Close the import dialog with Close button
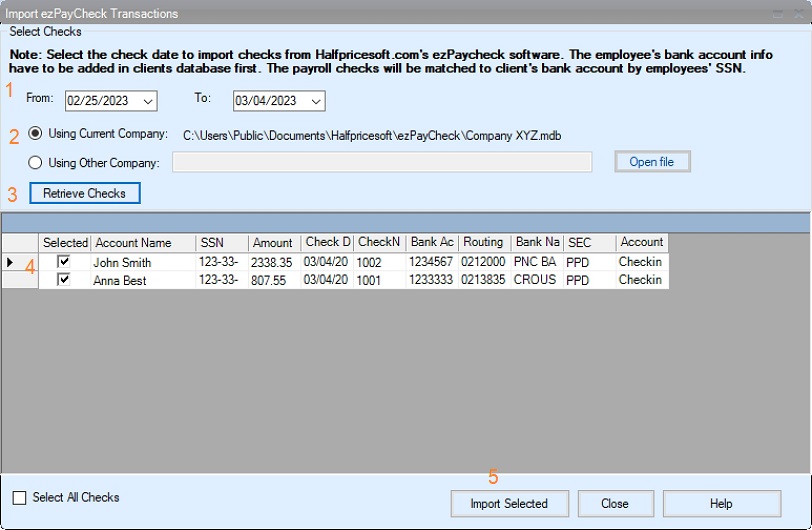The width and height of the screenshot is (812, 530). 615,503
